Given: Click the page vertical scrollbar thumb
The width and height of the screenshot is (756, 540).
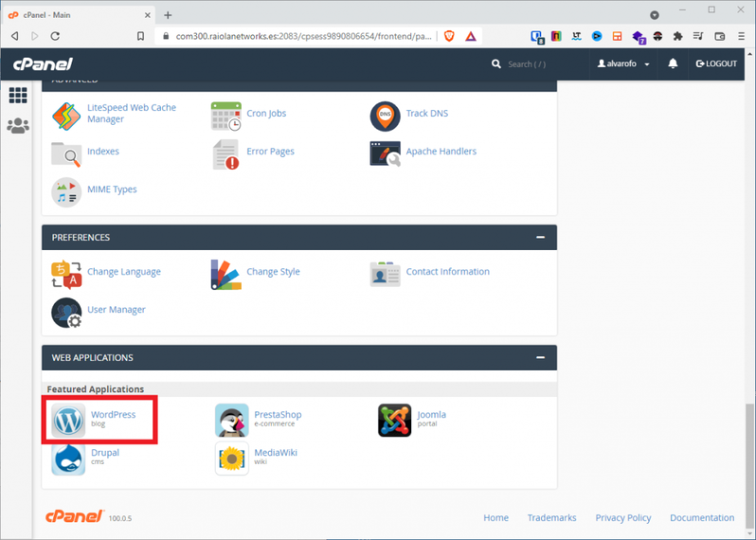Looking at the screenshot, I should pyautogui.click(x=749, y=466).
